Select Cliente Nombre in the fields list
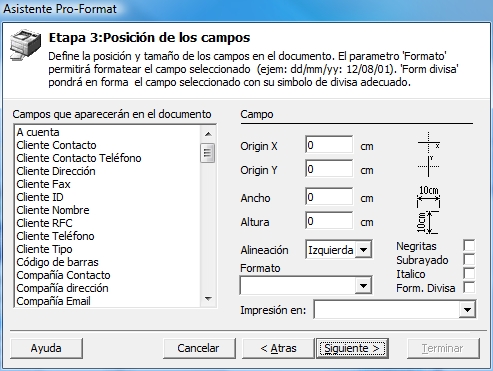This screenshot has height=371, width=493. pyautogui.click(x=53, y=210)
